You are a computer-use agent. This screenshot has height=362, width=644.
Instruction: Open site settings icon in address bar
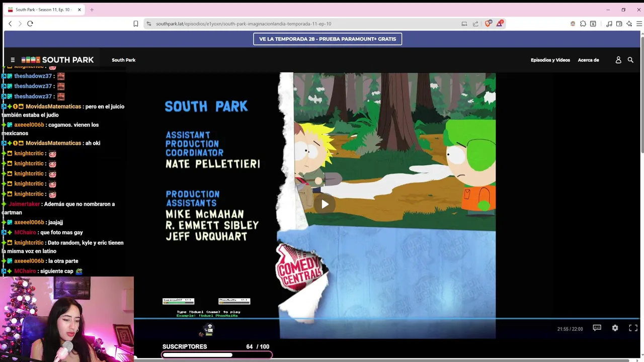(148, 24)
